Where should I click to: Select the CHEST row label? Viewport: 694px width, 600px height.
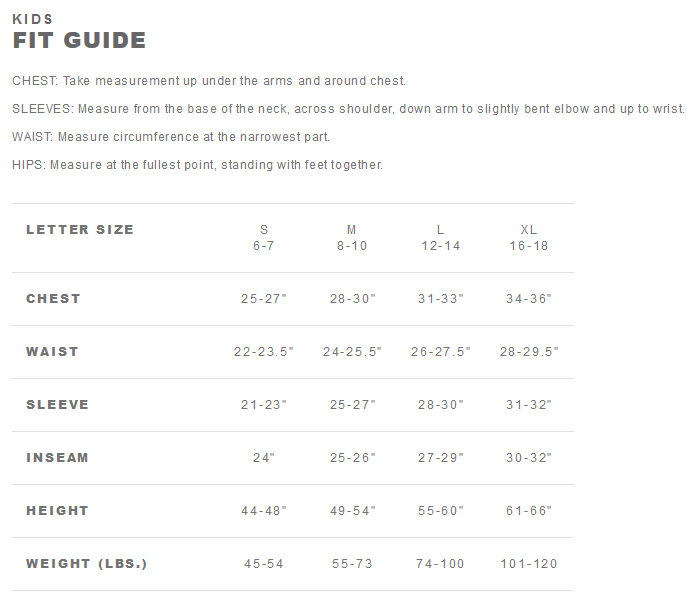click(53, 298)
